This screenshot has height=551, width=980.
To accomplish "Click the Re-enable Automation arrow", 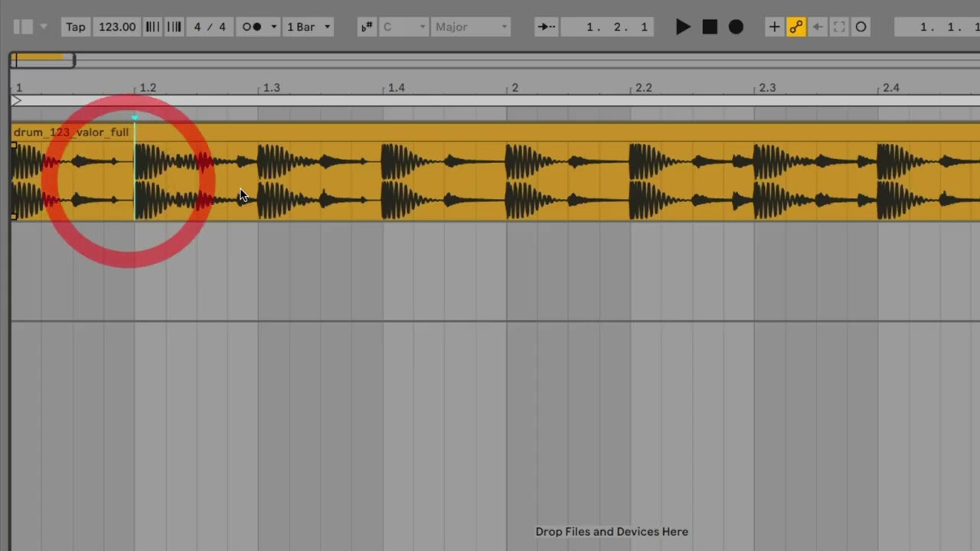I will 818,27.
